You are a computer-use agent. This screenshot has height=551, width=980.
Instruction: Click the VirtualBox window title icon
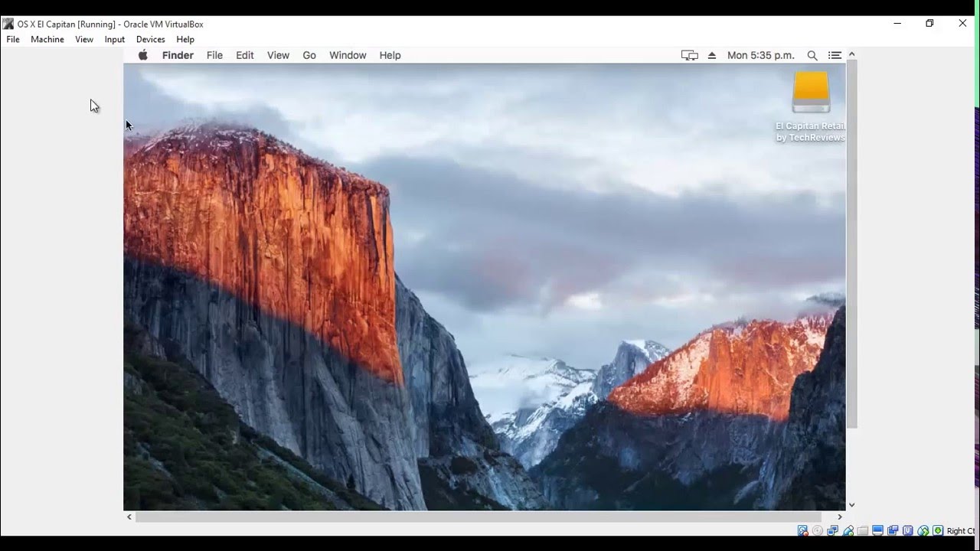coord(8,24)
